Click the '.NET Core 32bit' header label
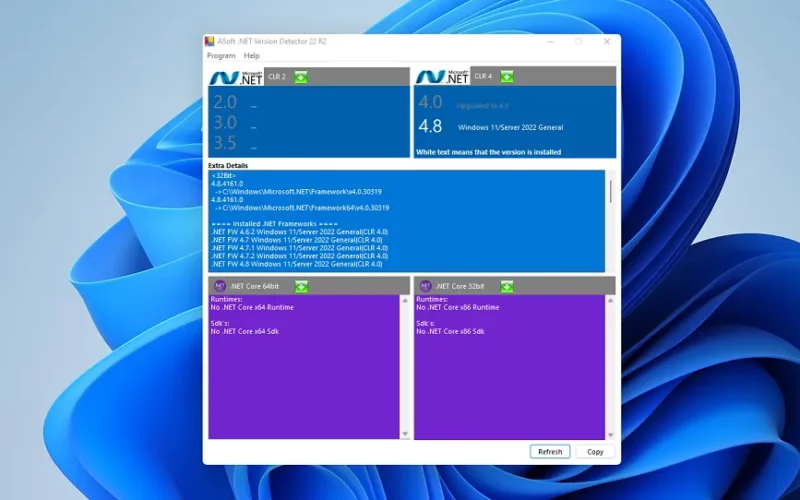Viewport: 800px width, 500px height. (460, 287)
